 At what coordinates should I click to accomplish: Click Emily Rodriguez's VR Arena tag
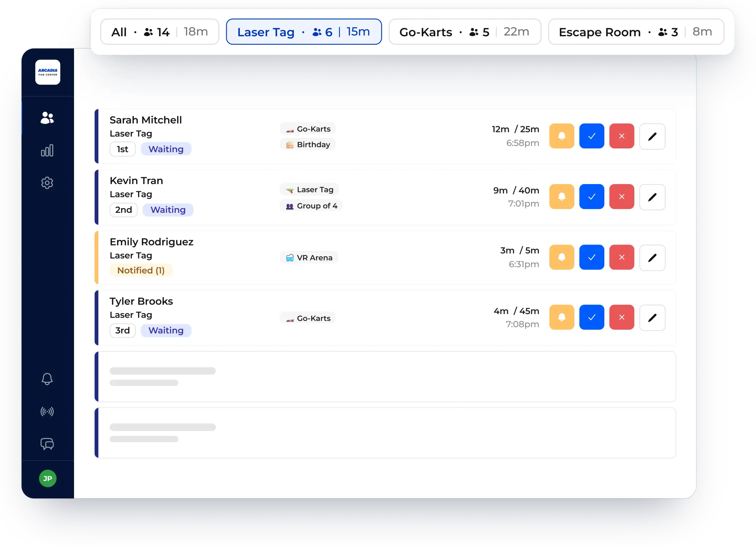[x=309, y=258]
